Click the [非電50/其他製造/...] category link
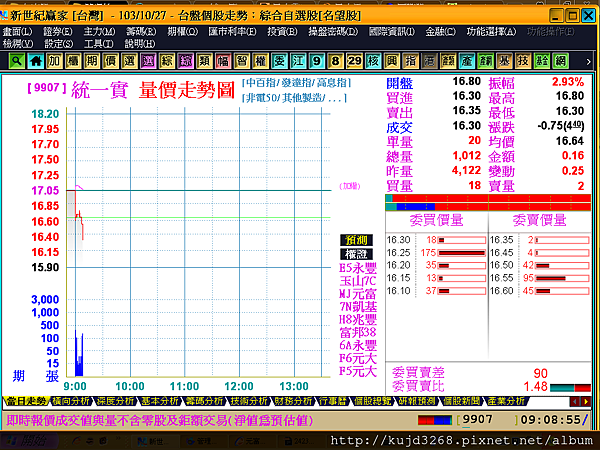Image resolution: width=600 pixels, height=450 pixels. pyautogui.click(x=294, y=98)
